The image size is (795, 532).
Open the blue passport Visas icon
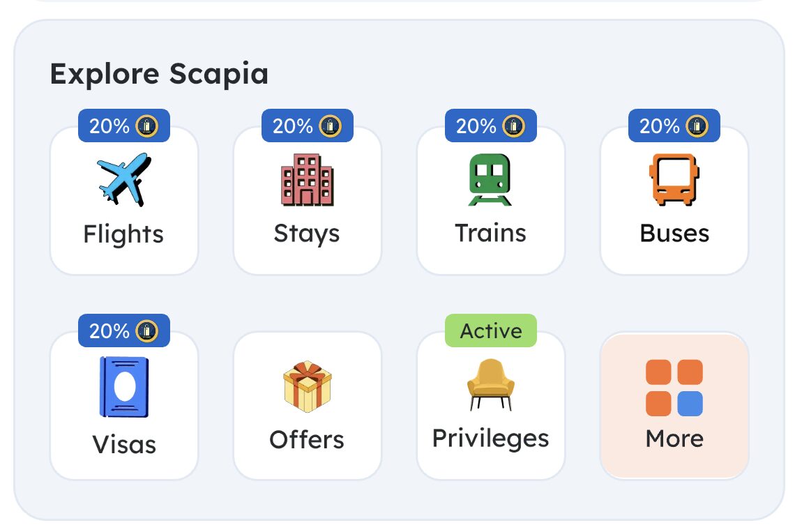click(x=124, y=387)
